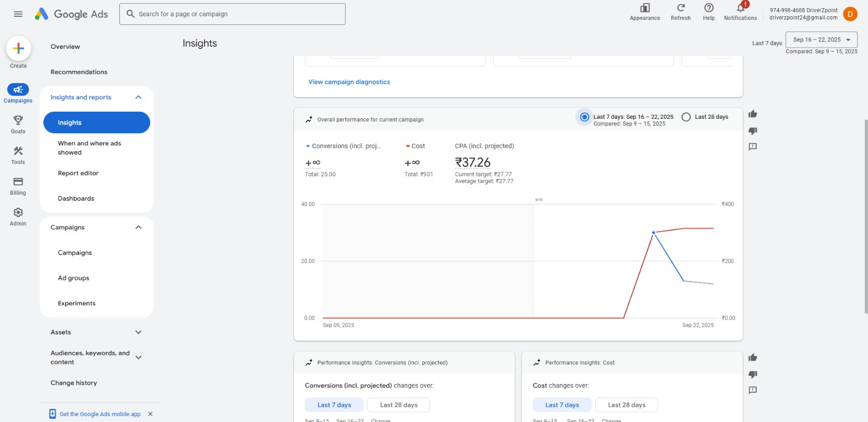The height and width of the screenshot is (422, 868).
Task: Open the Billing card icon
Action: [x=18, y=182]
